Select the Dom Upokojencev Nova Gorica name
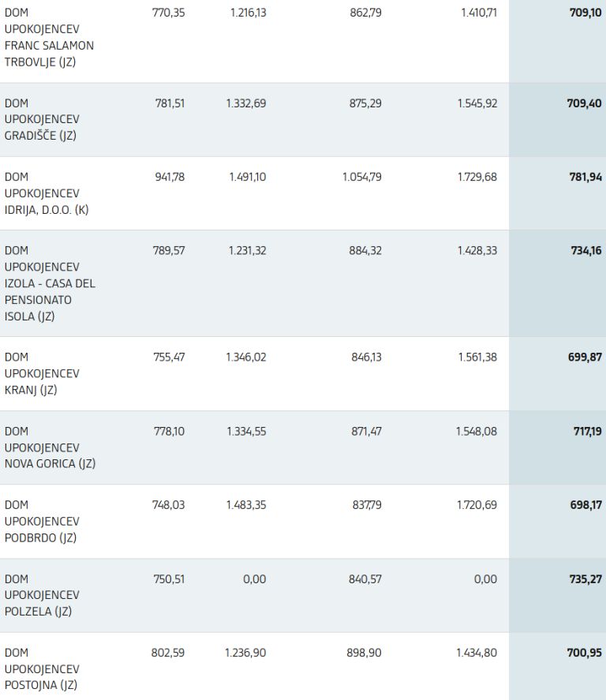606x700 pixels. click(x=50, y=447)
